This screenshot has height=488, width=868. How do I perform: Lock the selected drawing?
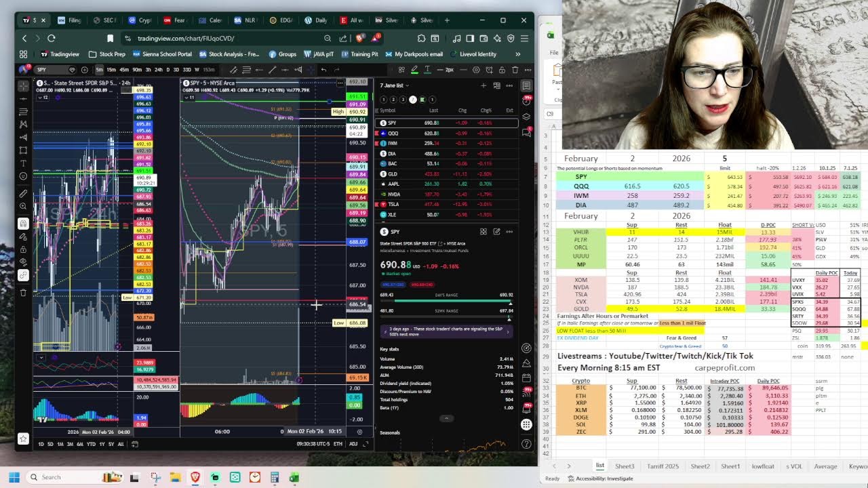tap(502, 69)
